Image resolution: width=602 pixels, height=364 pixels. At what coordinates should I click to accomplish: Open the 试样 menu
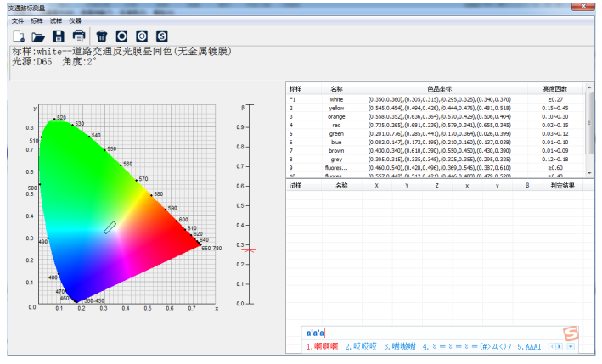pyautogui.click(x=56, y=20)
